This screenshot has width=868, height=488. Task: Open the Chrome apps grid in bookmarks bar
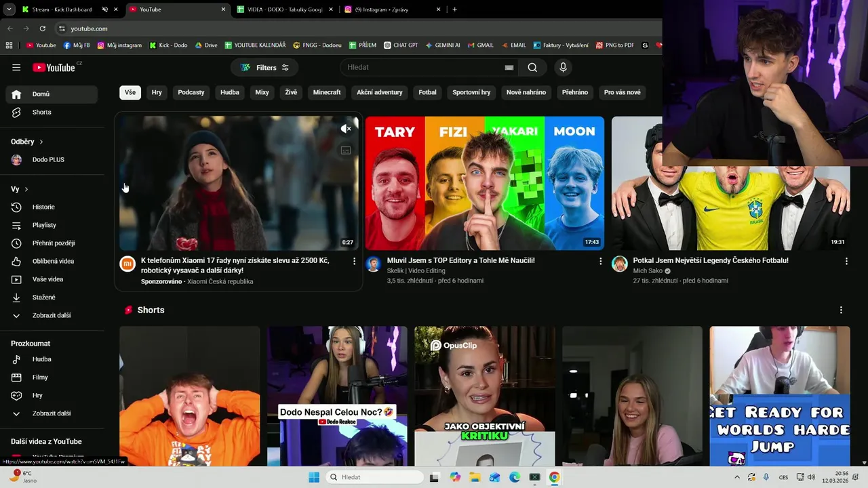pyautogui.click(x=9, y=45)
